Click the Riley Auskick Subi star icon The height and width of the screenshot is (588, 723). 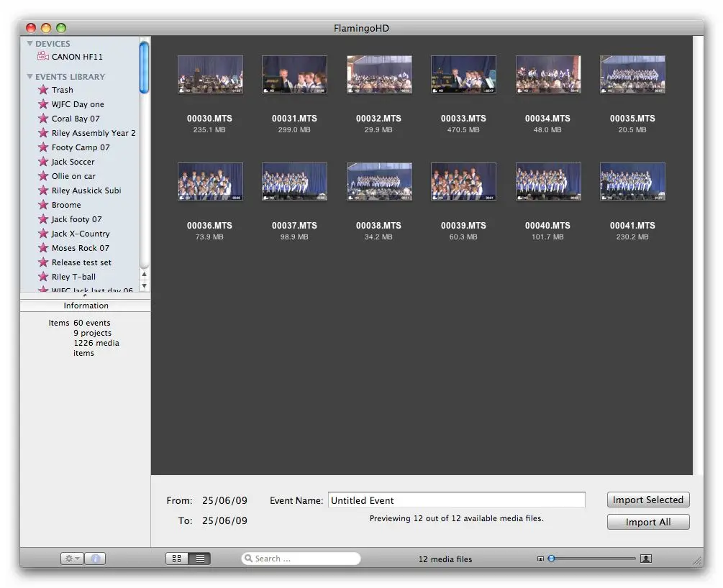point(43,190)
